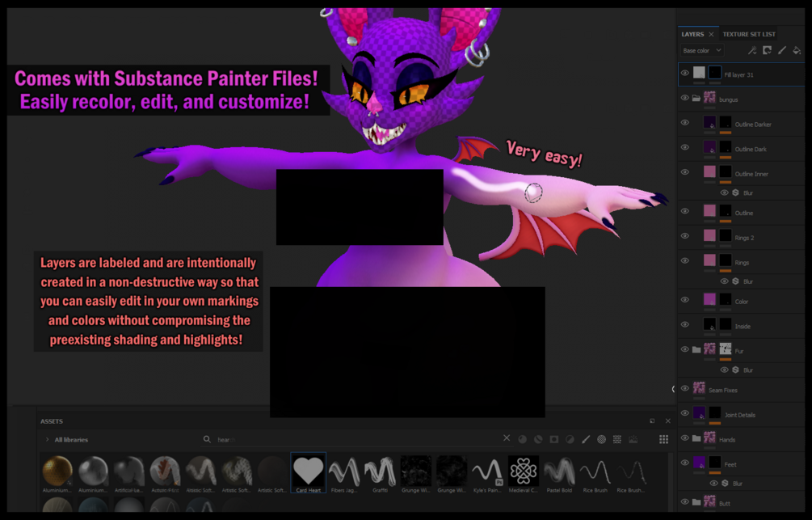The width and height of the screenshot is (812, 520).
Task: Select the first Aluminium gold material
Action: 57,475
